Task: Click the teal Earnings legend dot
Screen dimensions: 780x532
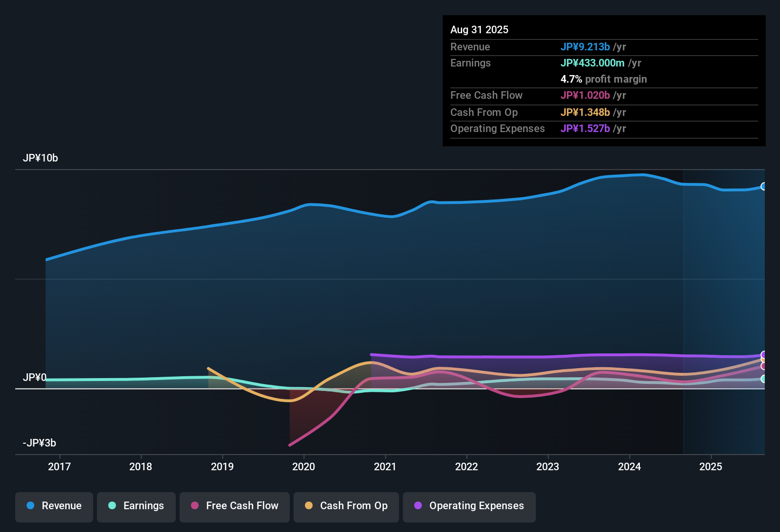Action: 113,506
